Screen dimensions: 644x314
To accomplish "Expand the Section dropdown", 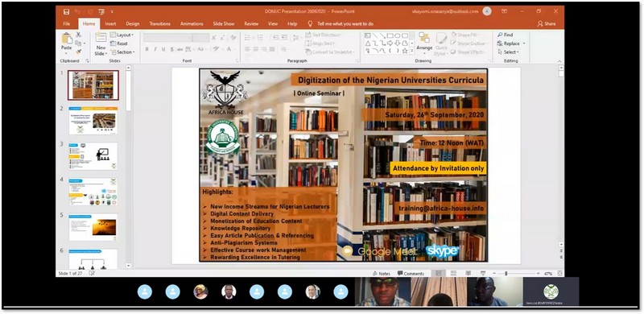I will [x=122, y=52].
